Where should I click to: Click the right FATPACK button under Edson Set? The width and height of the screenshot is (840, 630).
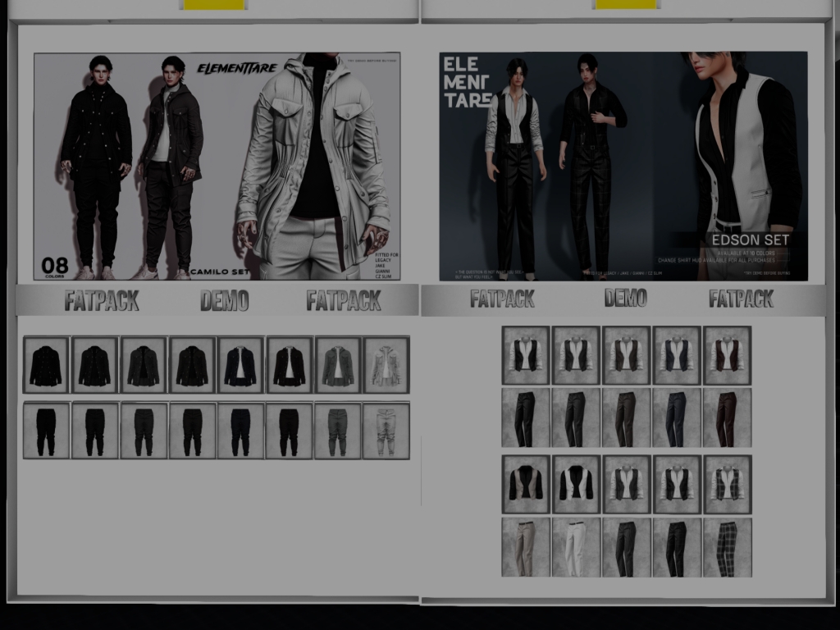(741, 299)
